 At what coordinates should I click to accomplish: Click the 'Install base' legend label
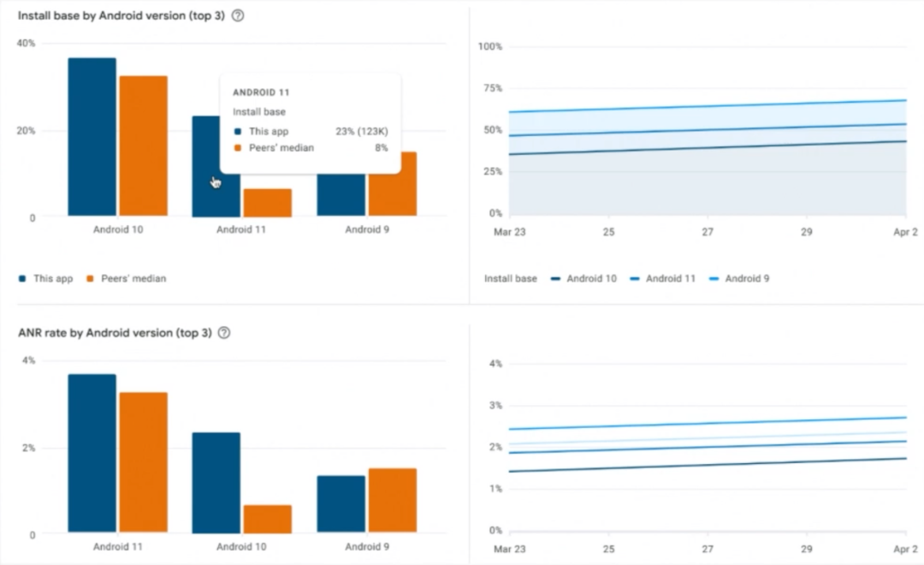click(x=510, y=278)
